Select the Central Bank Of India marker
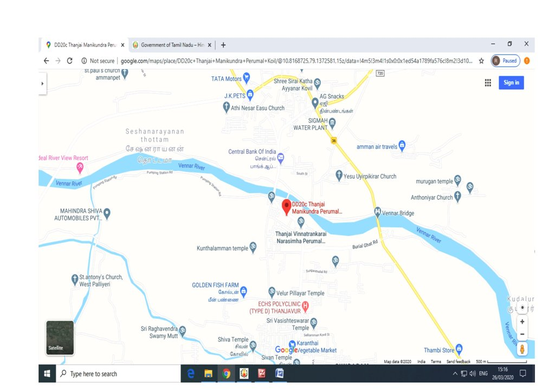 281,159
